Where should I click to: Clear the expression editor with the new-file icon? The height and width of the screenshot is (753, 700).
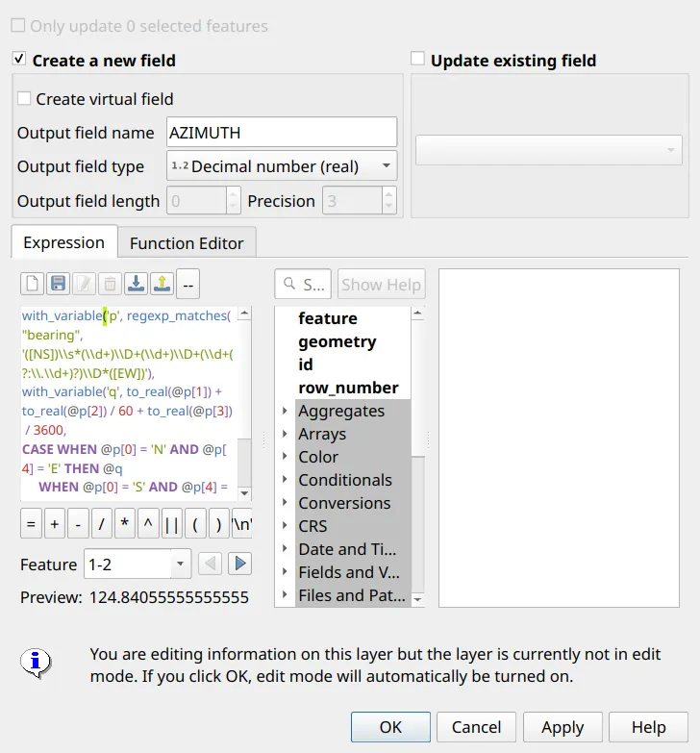coord(32,284)
